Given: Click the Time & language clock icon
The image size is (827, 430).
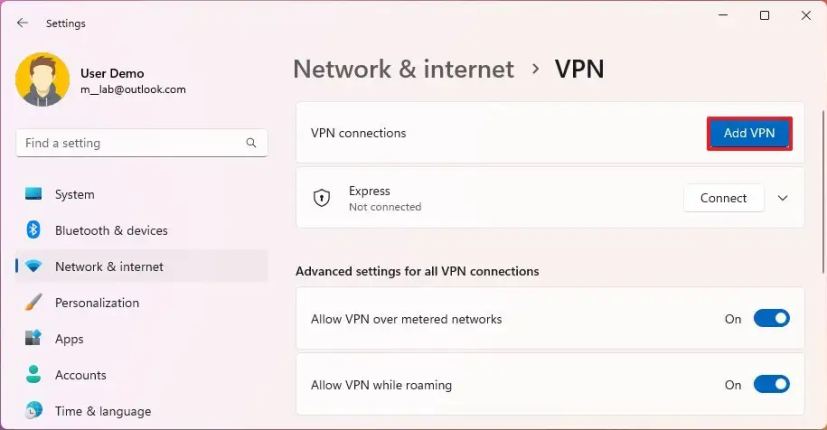Looking at the screenshot, I should (x=34, y=411).
